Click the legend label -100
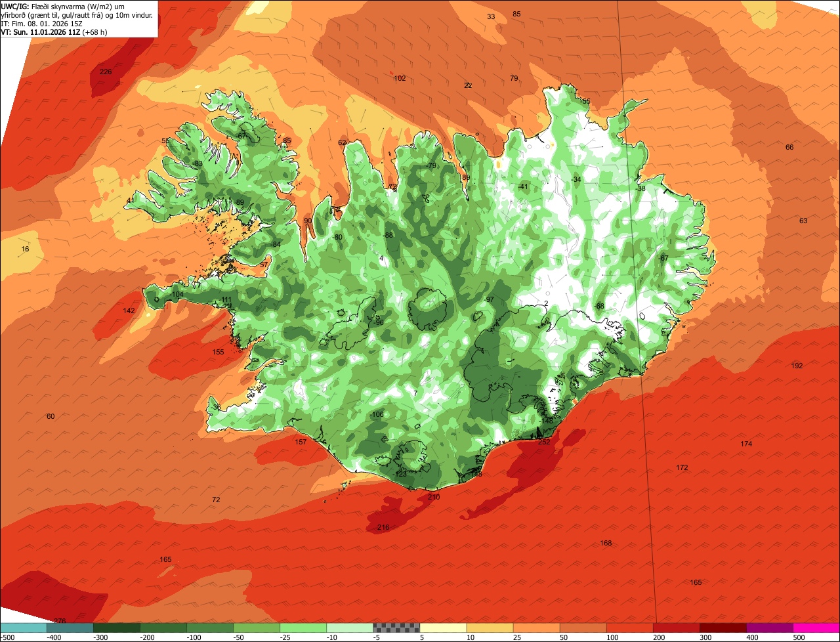The image size is (840, 642). [194, 637]
